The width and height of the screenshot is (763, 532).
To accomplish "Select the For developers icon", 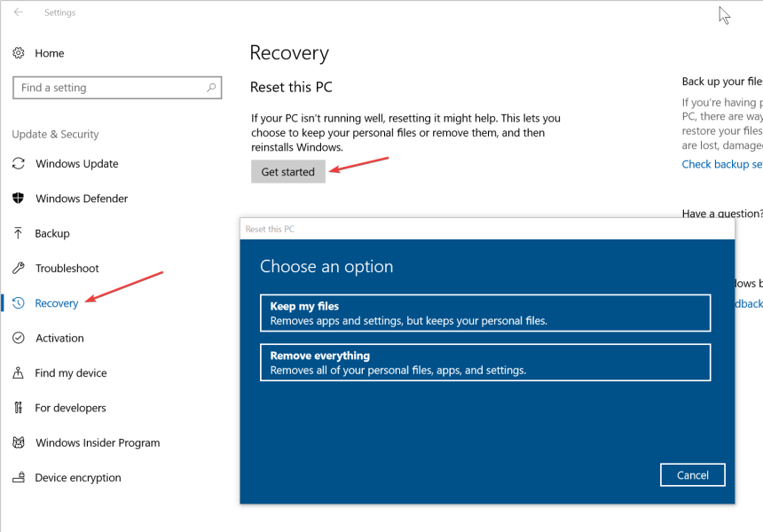I will 20,408.
